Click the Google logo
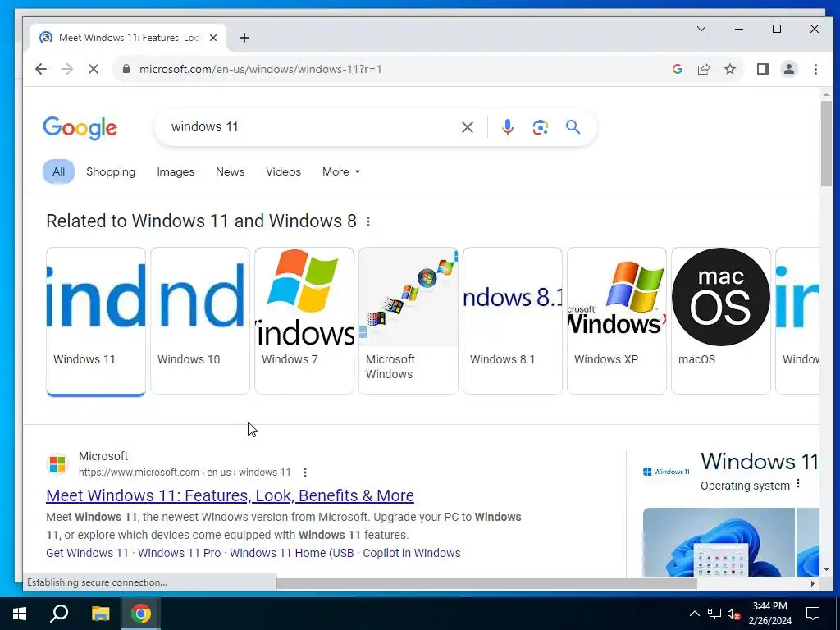Image resolution: width=840 pixels, height=630 pixels. pos(80,128)
